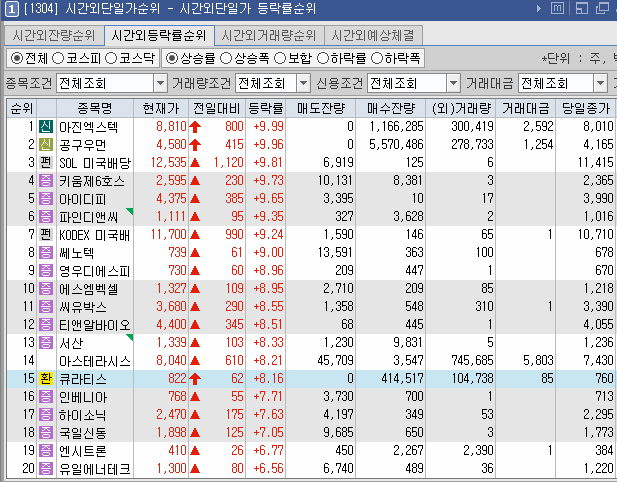Screen dimensions: 617x482
Task: Click the 증 badge for 엔시트론
Action: [46, 451]
